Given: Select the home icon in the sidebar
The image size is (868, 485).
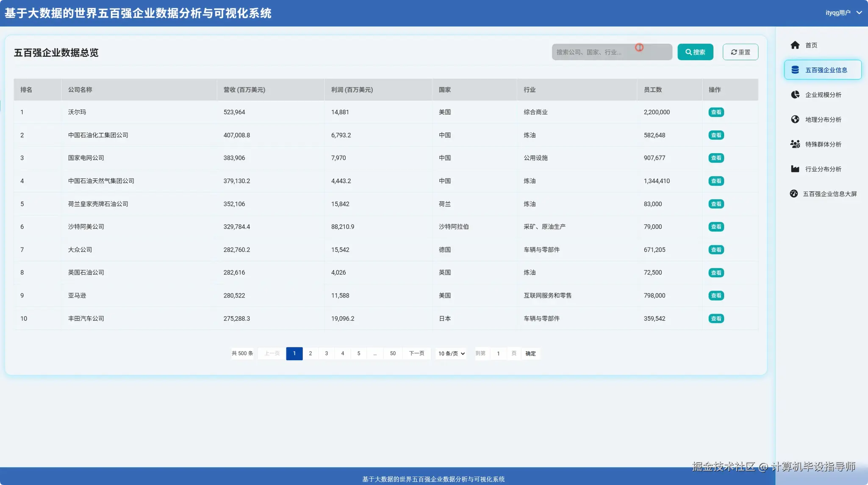Looking at the screenshot, I should pos(795,45).
